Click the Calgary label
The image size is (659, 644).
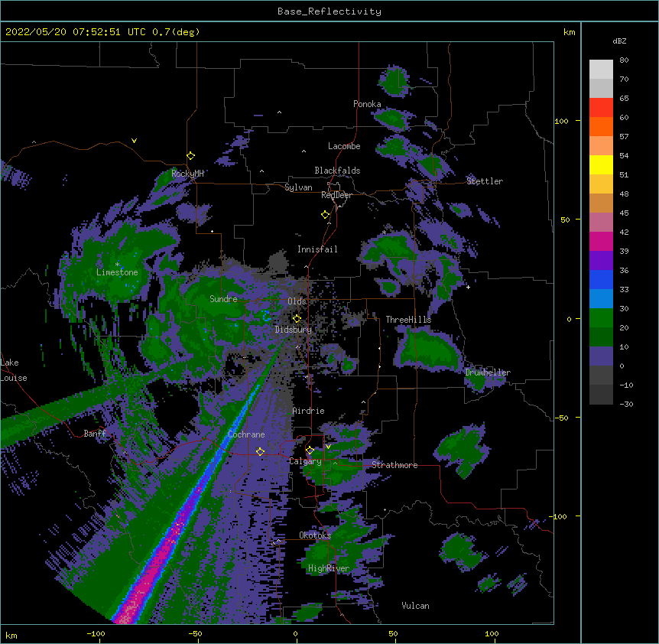click(305, 461)
